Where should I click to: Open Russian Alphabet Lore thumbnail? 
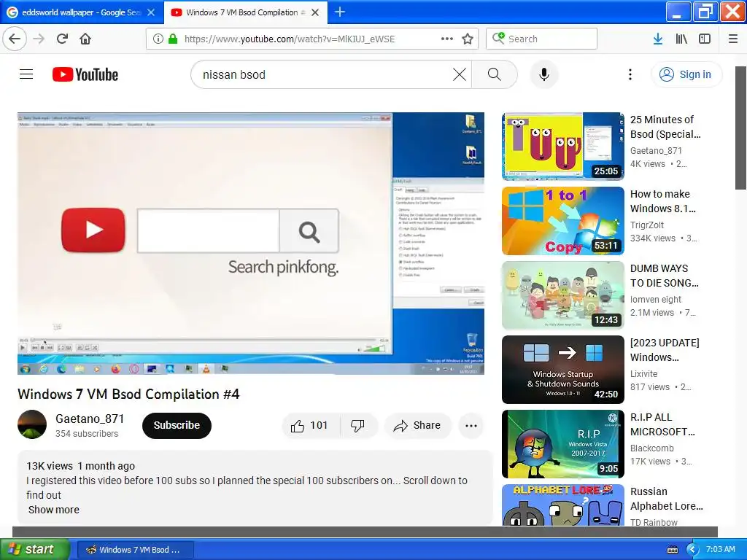562,505
